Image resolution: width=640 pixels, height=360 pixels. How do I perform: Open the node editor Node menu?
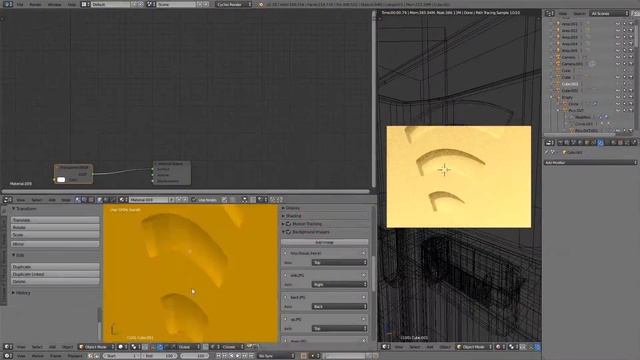click(66, 200)
